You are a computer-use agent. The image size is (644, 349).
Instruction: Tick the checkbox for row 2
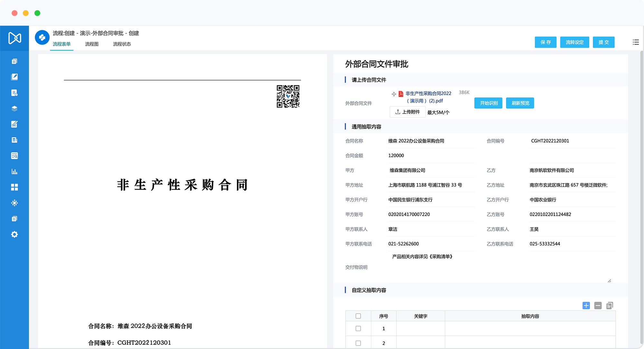[x=358, y=343]
